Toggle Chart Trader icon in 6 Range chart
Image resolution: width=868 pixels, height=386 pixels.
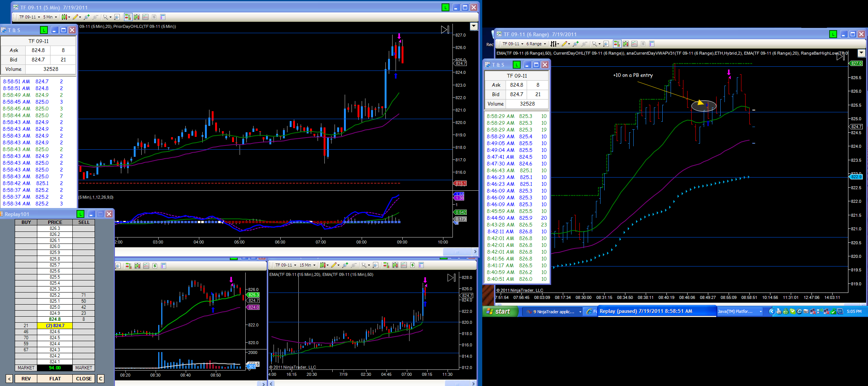617,44
